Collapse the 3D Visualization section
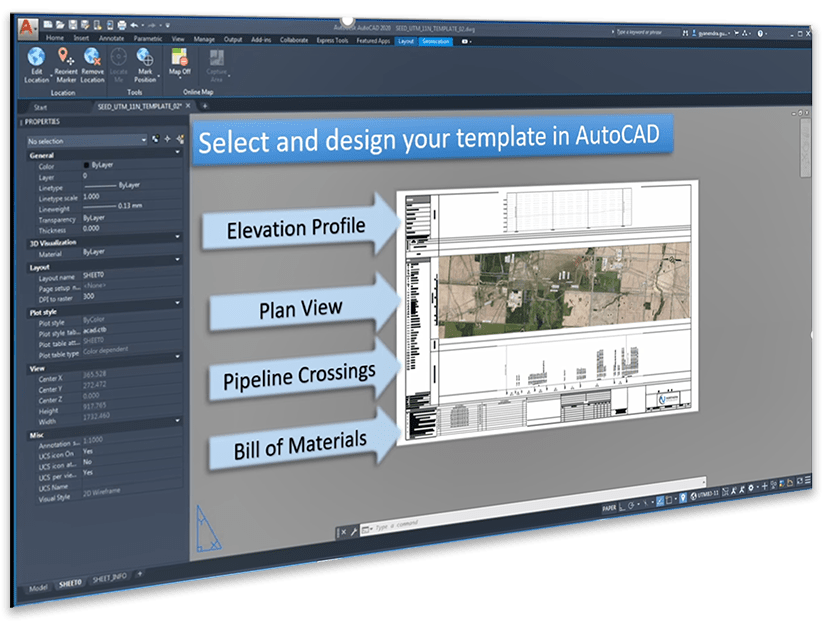Viewport: 828px width, 623px height. [x=177, y=237]
